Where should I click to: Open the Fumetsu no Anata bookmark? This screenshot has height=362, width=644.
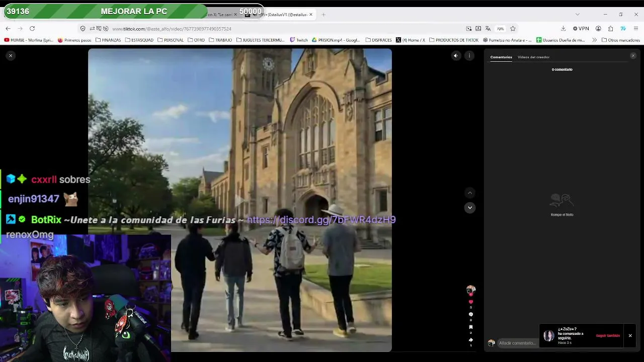[x=507, y=40]
